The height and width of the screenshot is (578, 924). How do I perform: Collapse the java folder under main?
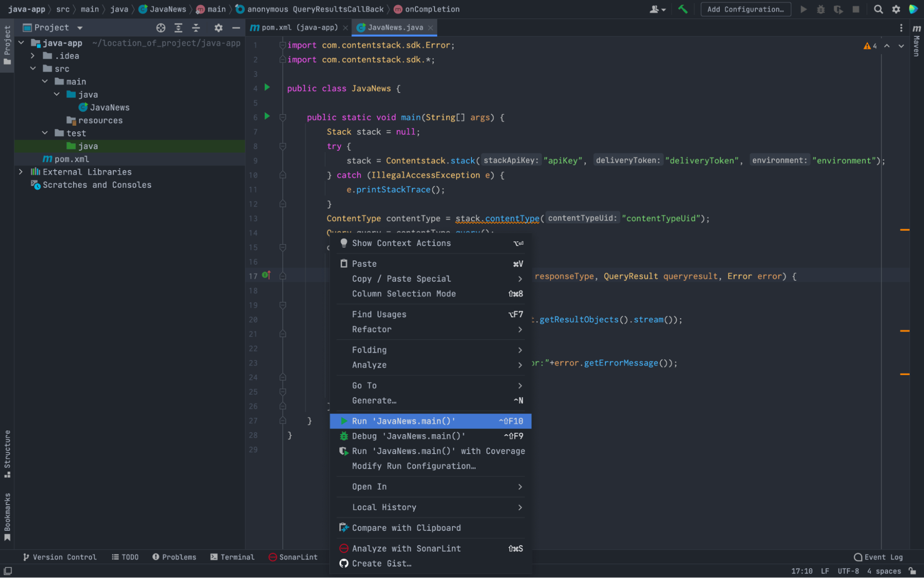click(57, 94)
